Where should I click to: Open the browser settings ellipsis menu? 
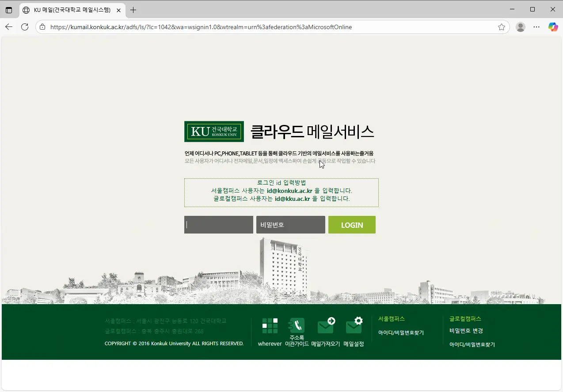coord(536,26)
